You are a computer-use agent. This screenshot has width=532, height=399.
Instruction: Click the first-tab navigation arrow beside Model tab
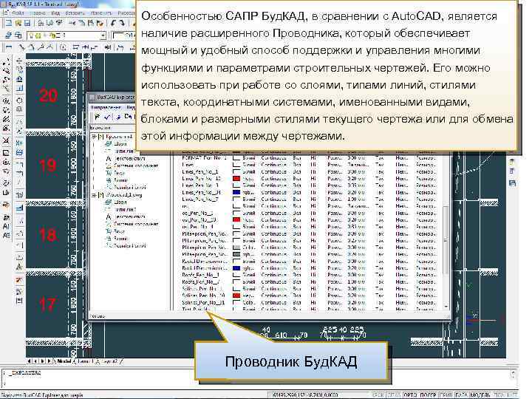click(29, 361)
